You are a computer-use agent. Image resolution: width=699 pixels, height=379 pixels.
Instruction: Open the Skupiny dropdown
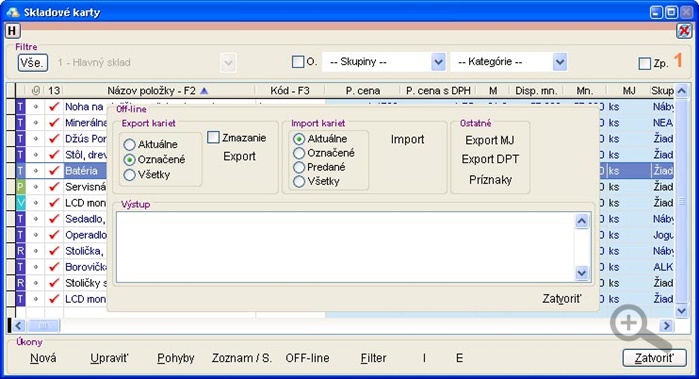(438, 62)
